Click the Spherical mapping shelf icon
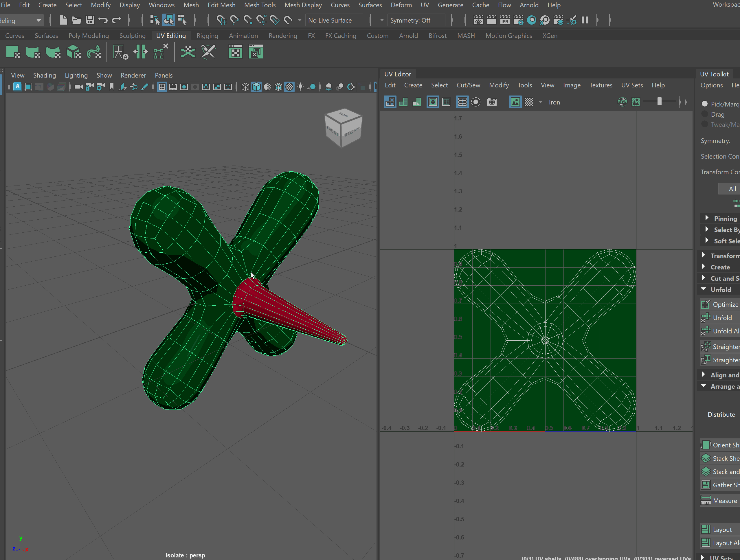Image resolution: width=740 pixels, height=560 pixels. (x=53, y=52)
